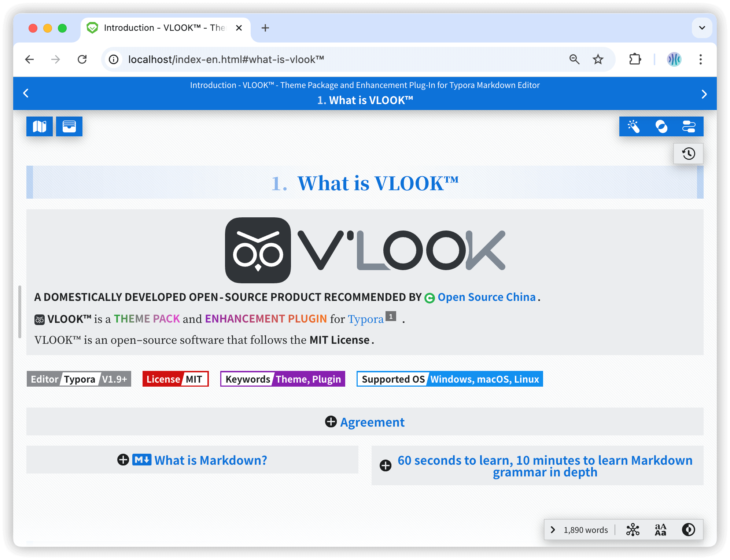
Task: Open the tab search dropdown
Action: (702, 28)
